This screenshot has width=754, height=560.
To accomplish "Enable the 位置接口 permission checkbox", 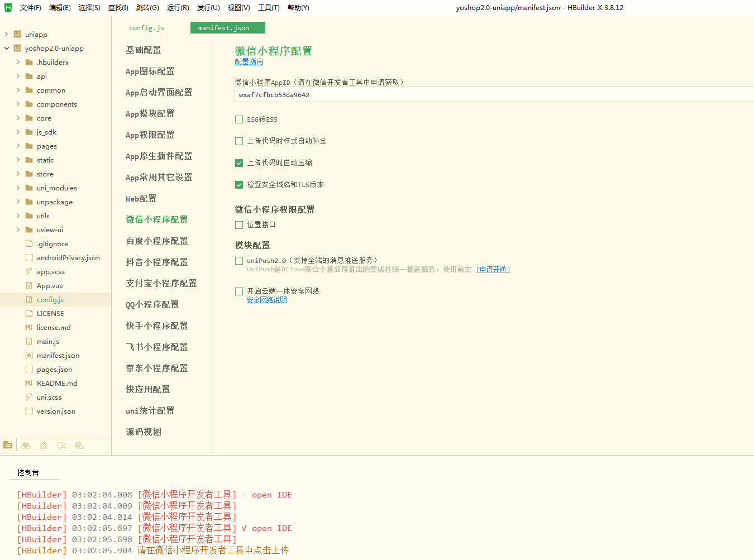I will coord(239,225).
